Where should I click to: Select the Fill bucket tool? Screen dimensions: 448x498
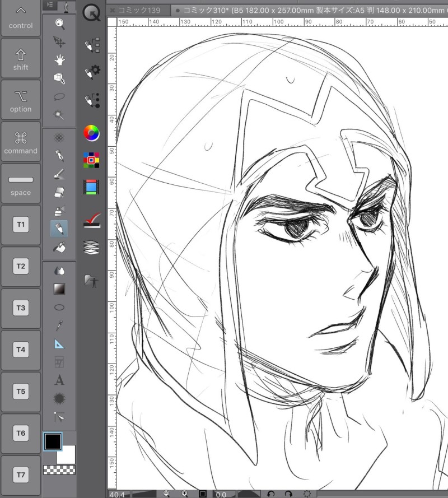(59, 248)
